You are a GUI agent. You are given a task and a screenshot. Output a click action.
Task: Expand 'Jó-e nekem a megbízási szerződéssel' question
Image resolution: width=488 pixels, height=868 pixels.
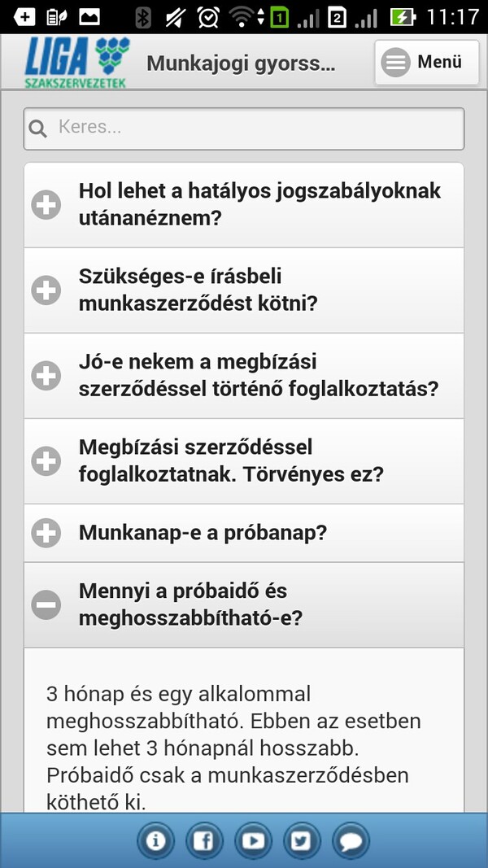tap(46, 375)
